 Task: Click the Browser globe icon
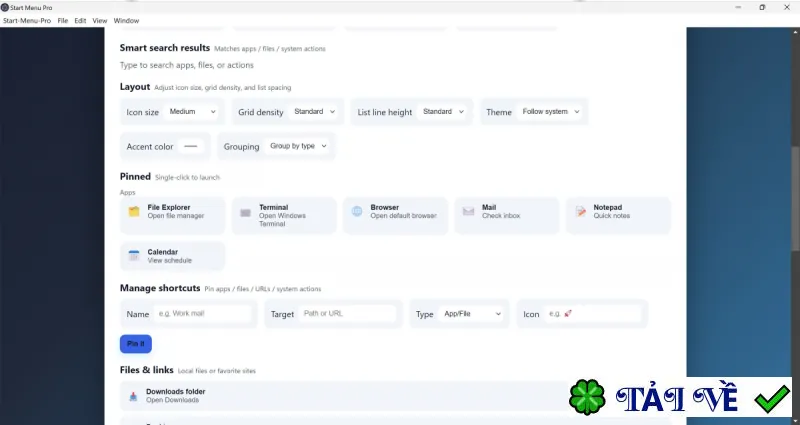(x=357, y=211)
